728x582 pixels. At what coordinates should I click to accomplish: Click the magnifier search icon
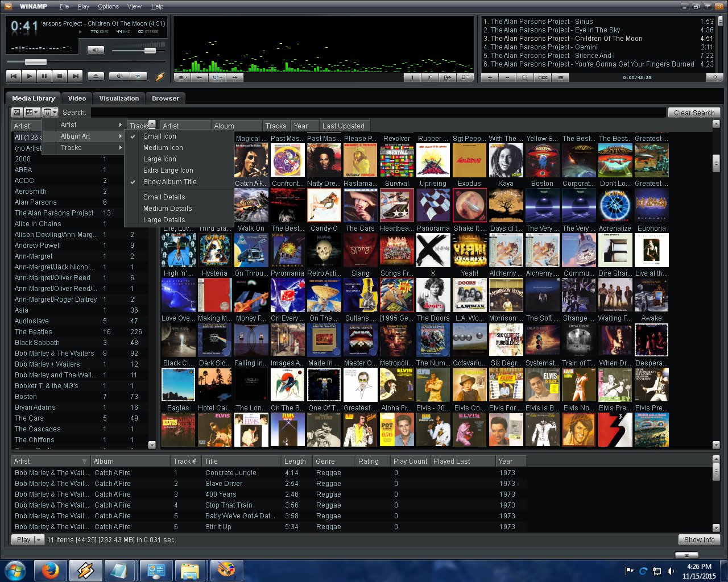tap(430, 77)
